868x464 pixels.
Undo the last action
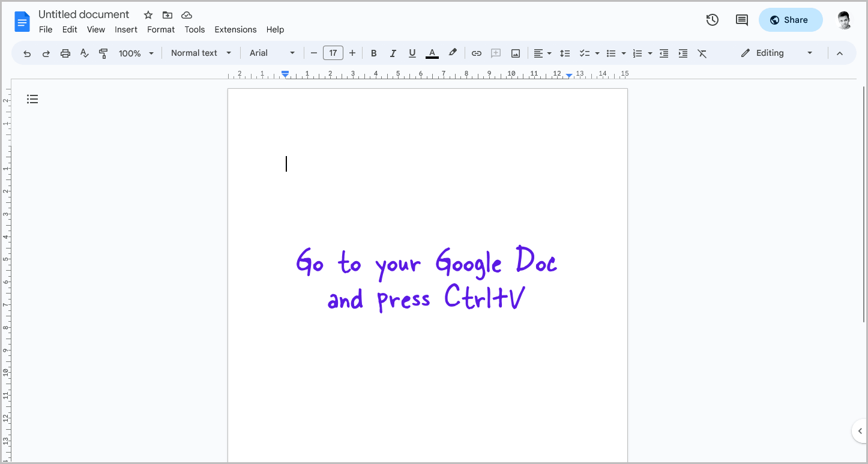(x=27, y=53)
